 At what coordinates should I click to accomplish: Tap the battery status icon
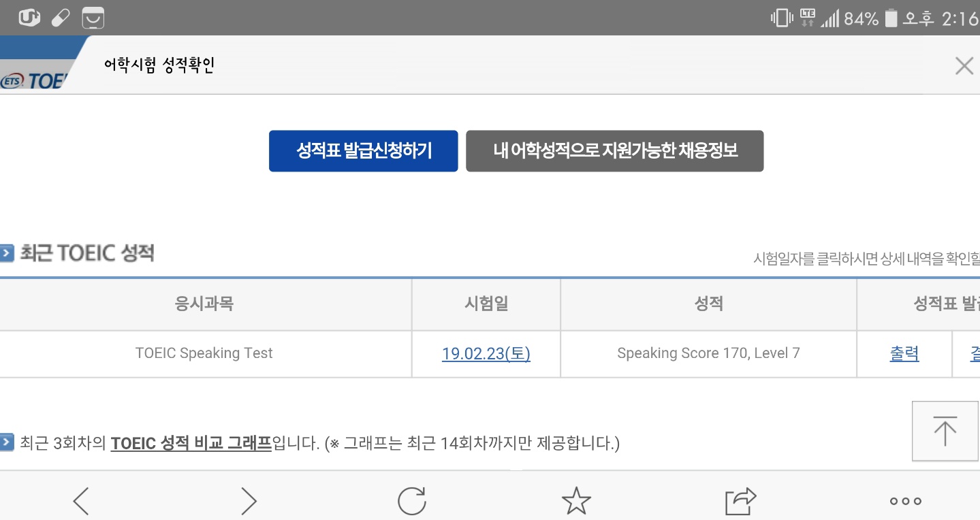[x=891, y=18]
